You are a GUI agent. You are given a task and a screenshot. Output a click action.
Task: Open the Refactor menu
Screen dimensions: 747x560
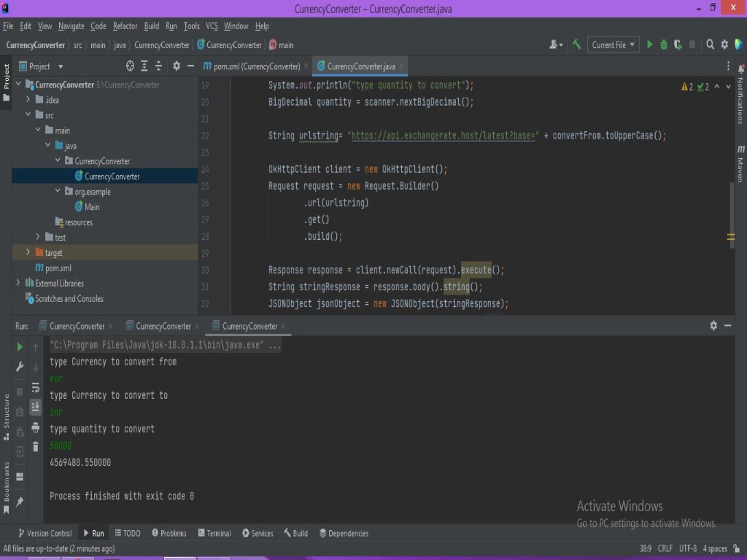coord(125,26)
